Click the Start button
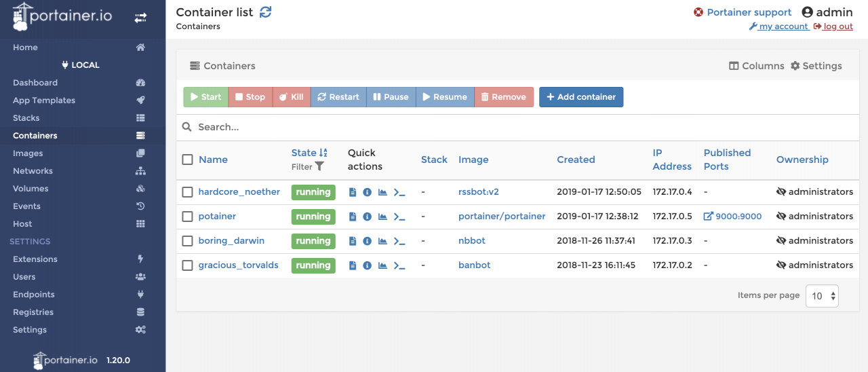 click(206, 97)
